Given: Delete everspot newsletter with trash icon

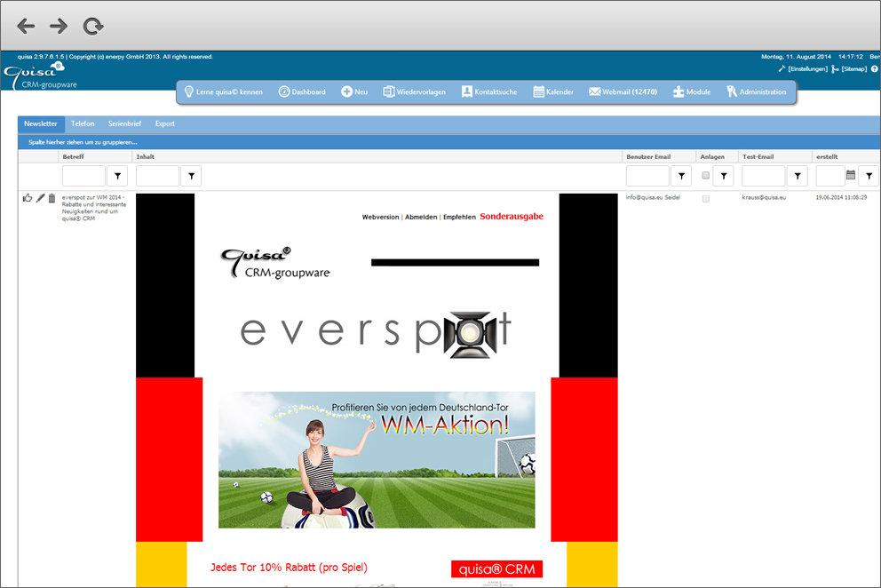Looking at the screenshot, I should pos(52,198).
